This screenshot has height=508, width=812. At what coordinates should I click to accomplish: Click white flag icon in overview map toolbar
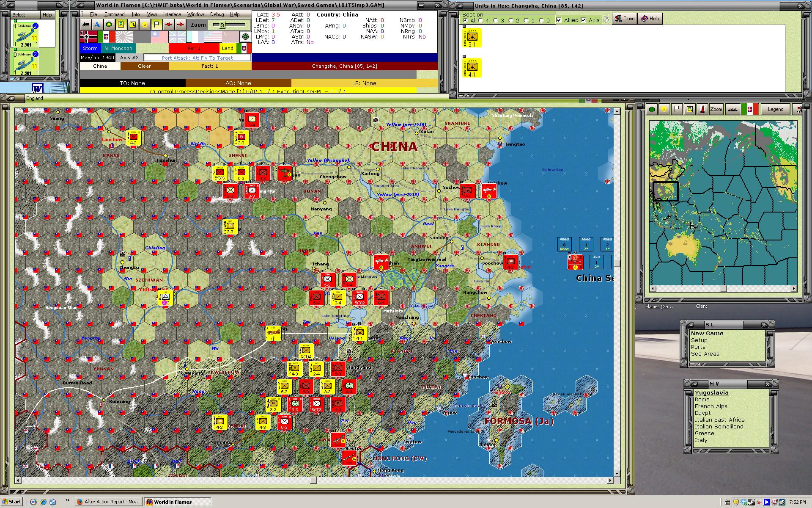tap(677, 109)
